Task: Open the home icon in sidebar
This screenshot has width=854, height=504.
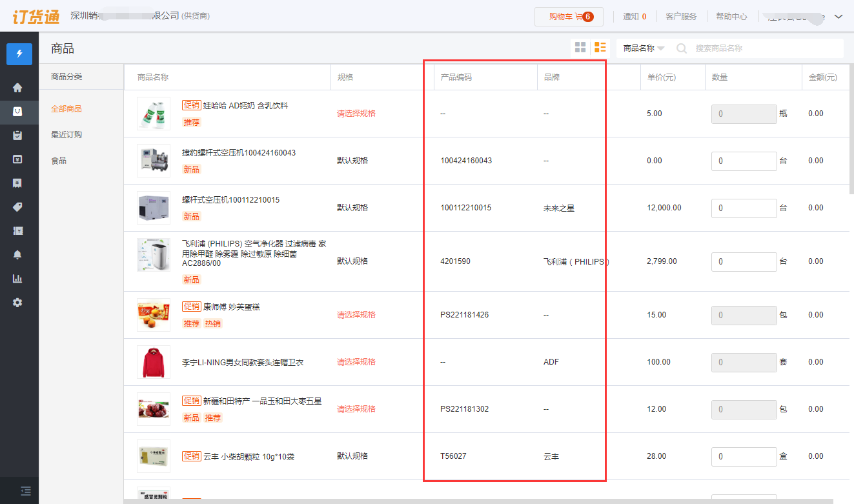Action: 17,88
